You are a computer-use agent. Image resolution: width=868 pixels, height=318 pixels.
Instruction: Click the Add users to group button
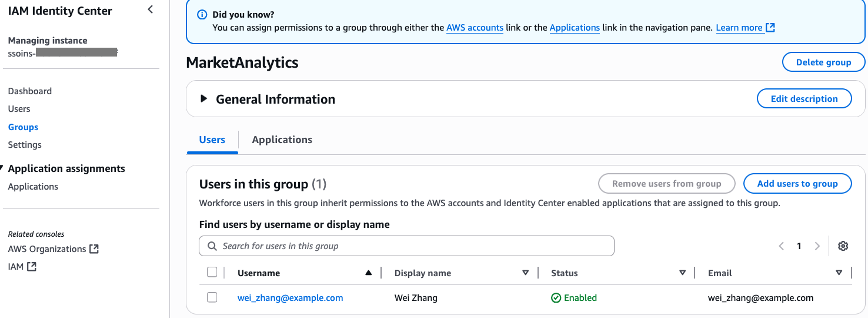[797, 184]
